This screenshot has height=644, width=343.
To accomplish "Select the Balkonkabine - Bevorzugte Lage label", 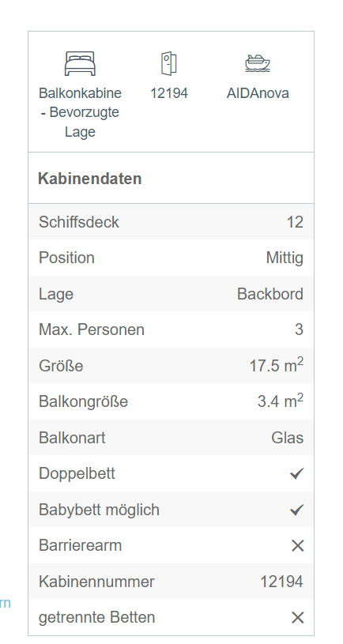I will [x=80, y=112].
